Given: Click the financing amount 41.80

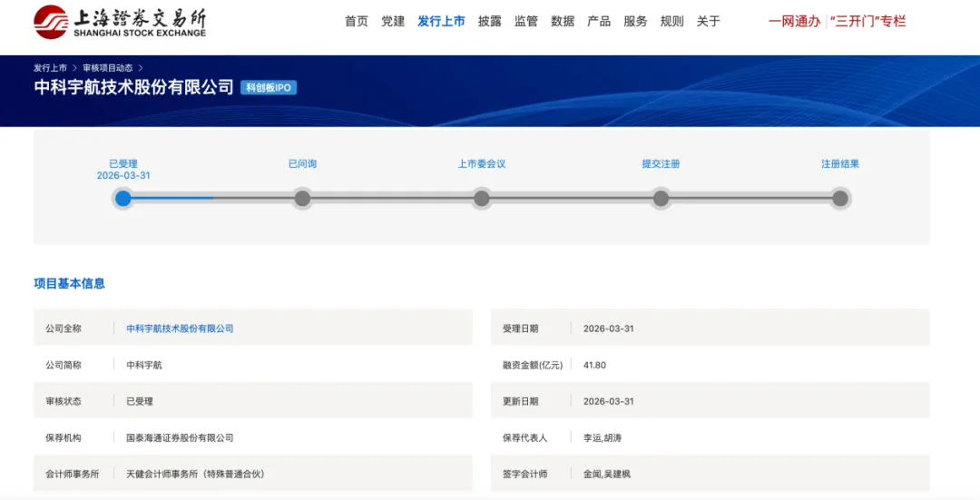Looking at the screenshot, I should [594, 365].
